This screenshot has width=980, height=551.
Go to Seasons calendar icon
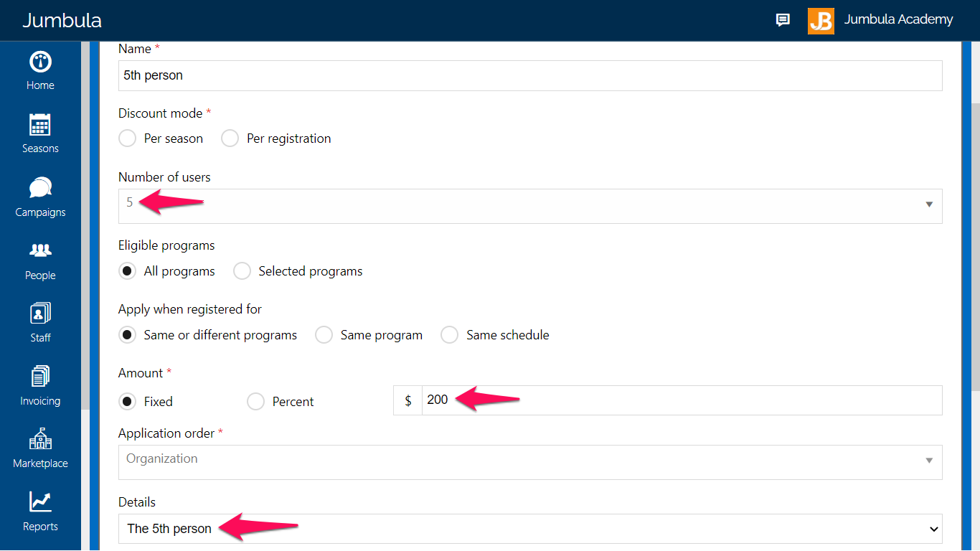tap(40, 125)
